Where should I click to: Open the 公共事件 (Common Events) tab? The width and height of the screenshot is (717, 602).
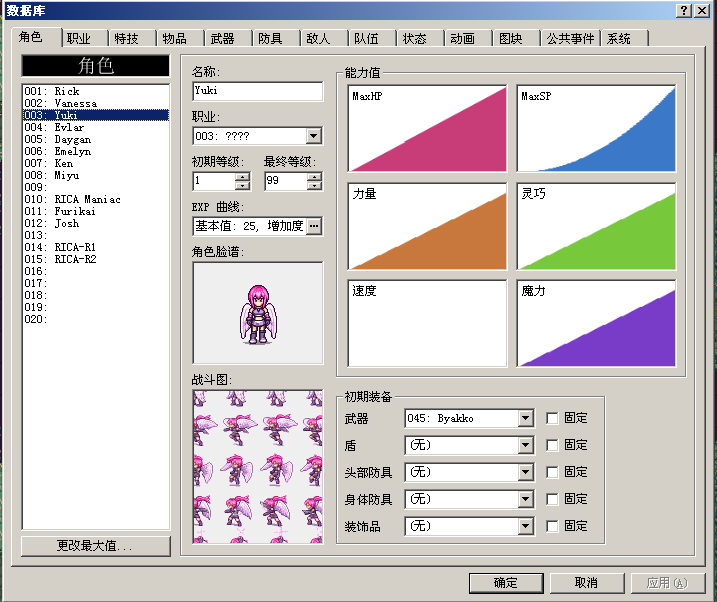pos(570,38)
